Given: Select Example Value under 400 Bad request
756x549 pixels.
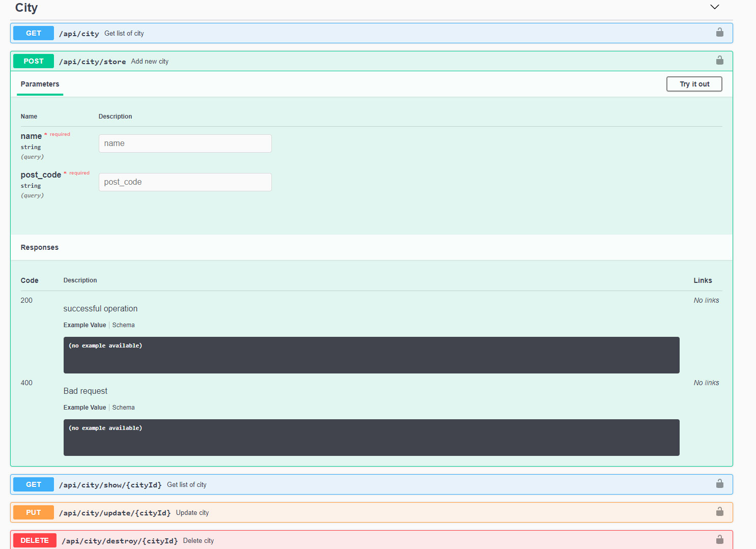Looking at the screenshot, I should pos(85,408).
